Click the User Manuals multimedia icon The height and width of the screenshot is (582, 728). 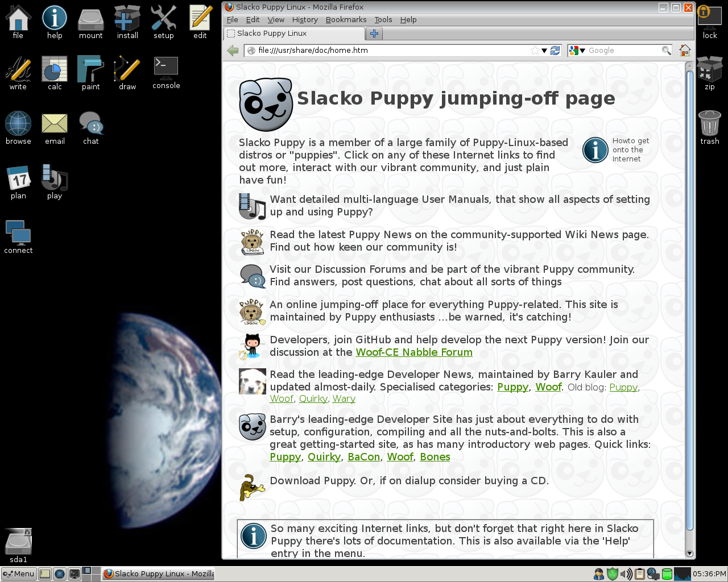(252, 206)
